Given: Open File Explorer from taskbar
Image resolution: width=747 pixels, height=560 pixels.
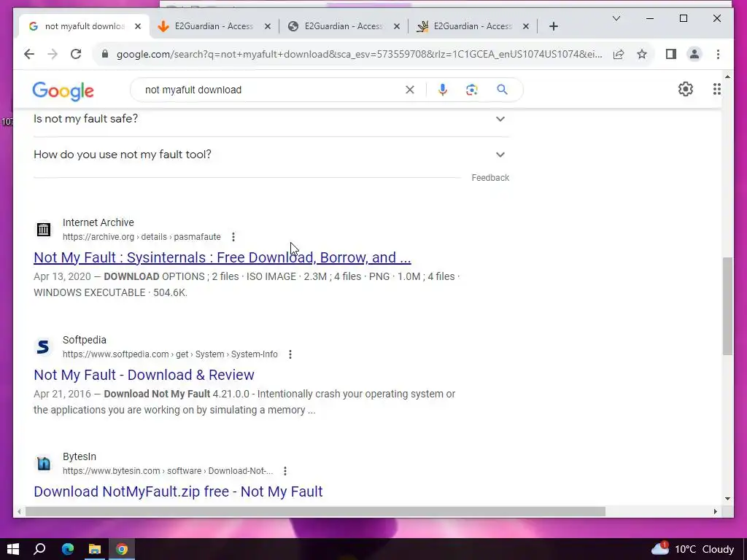Looking at the screenshot, I should 95,549.
